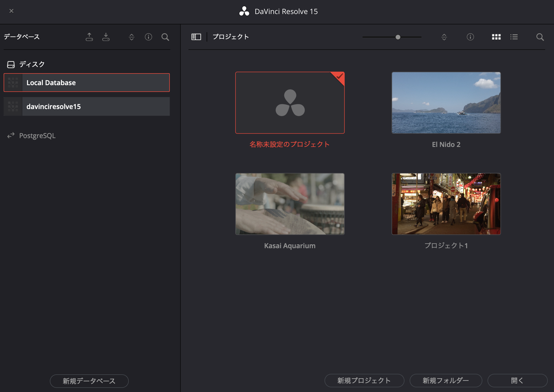Click the ディスク disk icon

[11, 64]
